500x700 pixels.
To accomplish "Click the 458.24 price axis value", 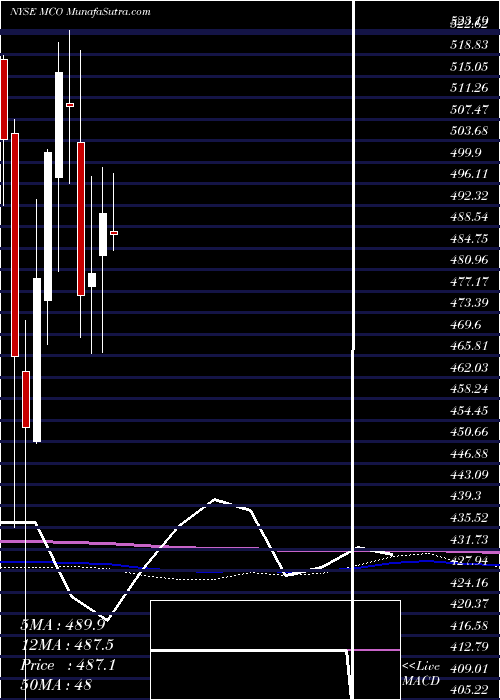I will (x=469, y=389).
